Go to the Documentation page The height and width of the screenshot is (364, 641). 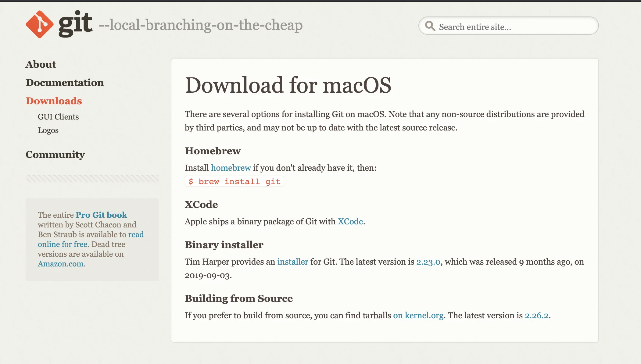click(x=65, y=83)
